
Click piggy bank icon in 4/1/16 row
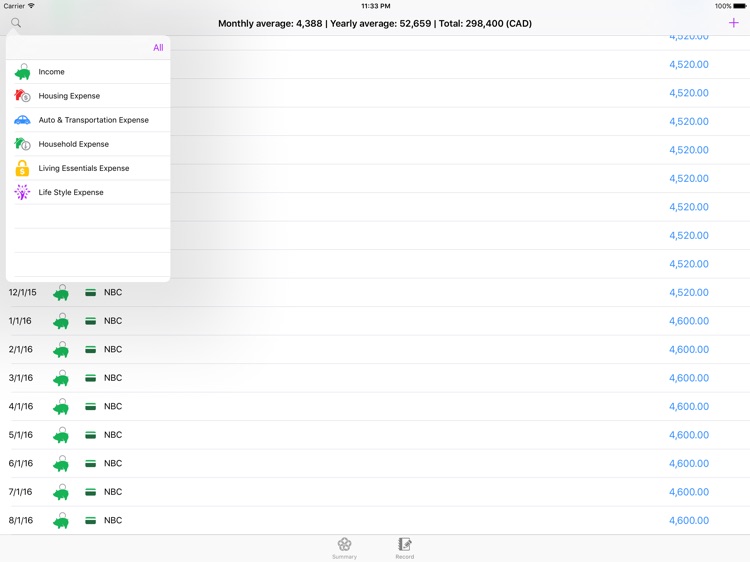point(61,407)
